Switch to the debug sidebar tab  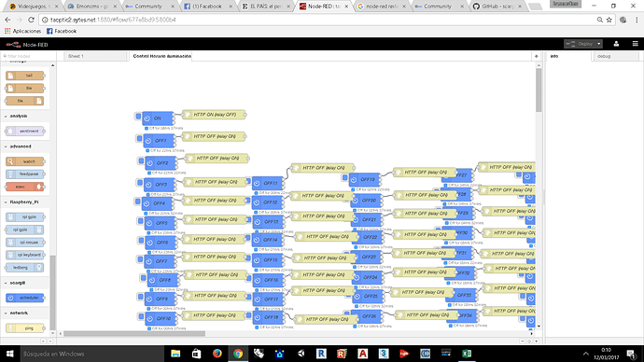click(x=615, y=56)
